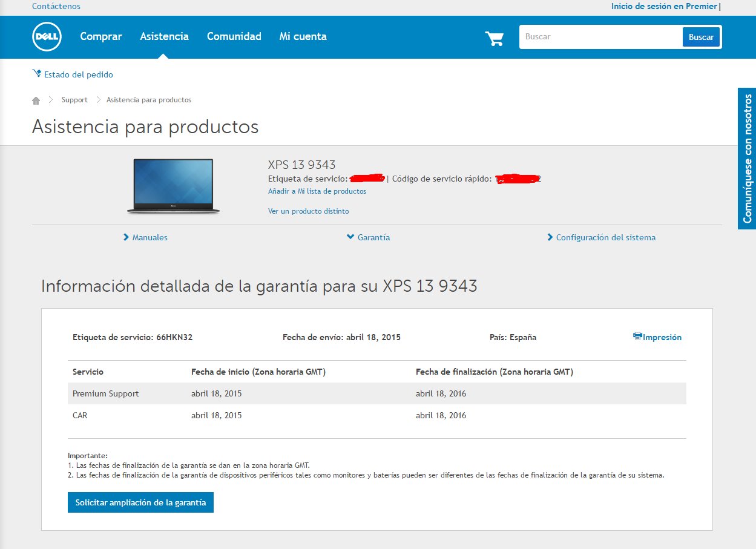The width and height of the screenshot is (756, 549).
Task: Click the XPS 13 laptop image
Action: click(173, 186)
